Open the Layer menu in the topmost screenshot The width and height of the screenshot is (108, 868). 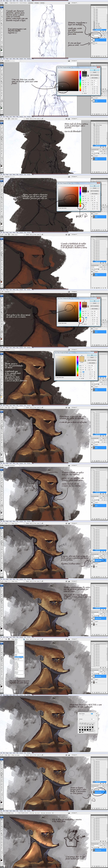pyautogui.click(x=11, y=1)
